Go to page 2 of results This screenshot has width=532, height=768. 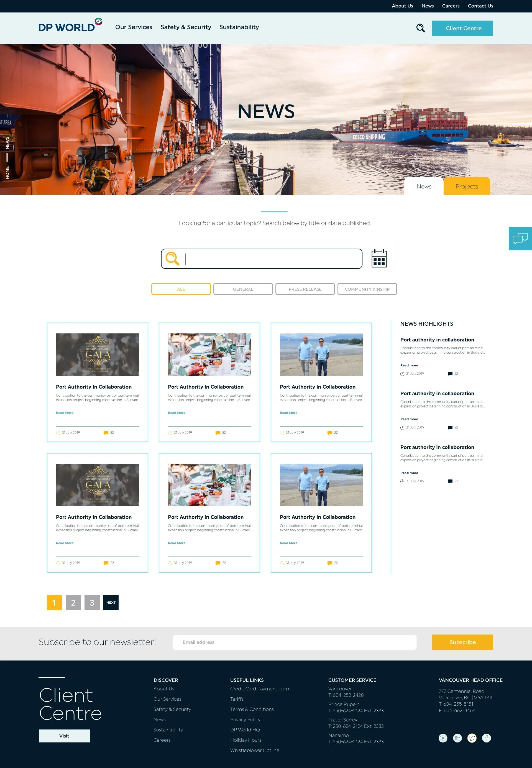point(73,603)
